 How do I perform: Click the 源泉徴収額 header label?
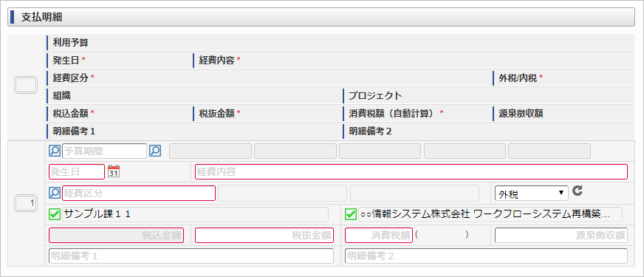[x=521, y=114]
